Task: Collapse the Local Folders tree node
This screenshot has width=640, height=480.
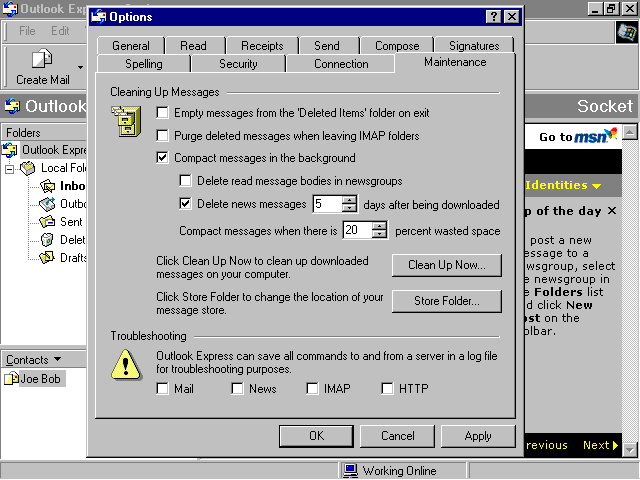Action: (x=9, y=169)
